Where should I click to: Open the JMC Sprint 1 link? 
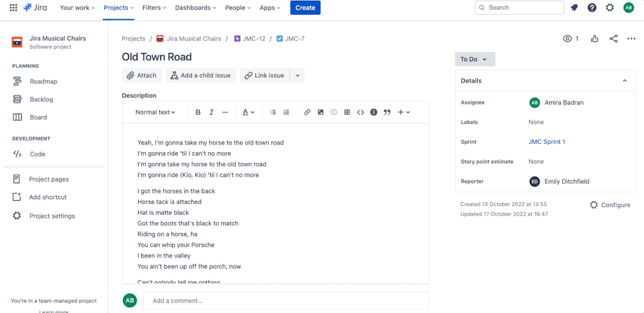coord(547,141)
